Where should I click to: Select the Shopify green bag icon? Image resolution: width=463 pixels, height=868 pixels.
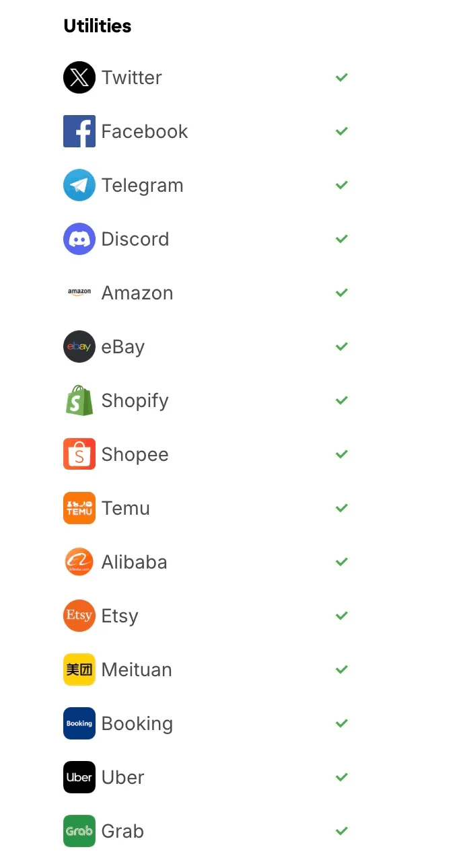click(x=79, y=400)
